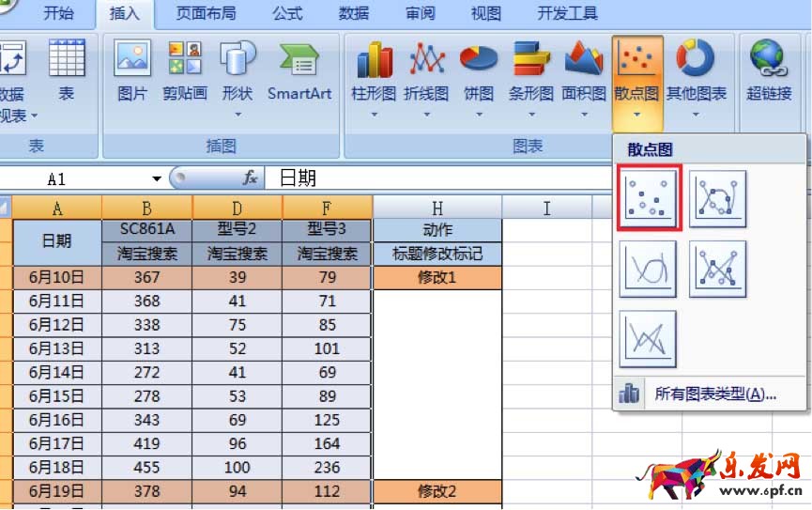Expand the 条形图 dropdown arrow
Viewport: 812px width, 510px height.
pos(531,115)
